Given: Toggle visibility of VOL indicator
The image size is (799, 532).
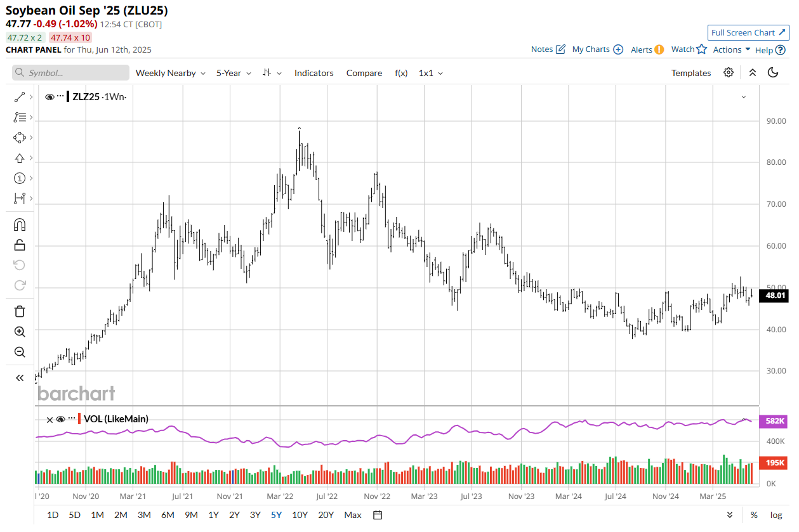Looking at the screenshot, I should click(61, 419).
